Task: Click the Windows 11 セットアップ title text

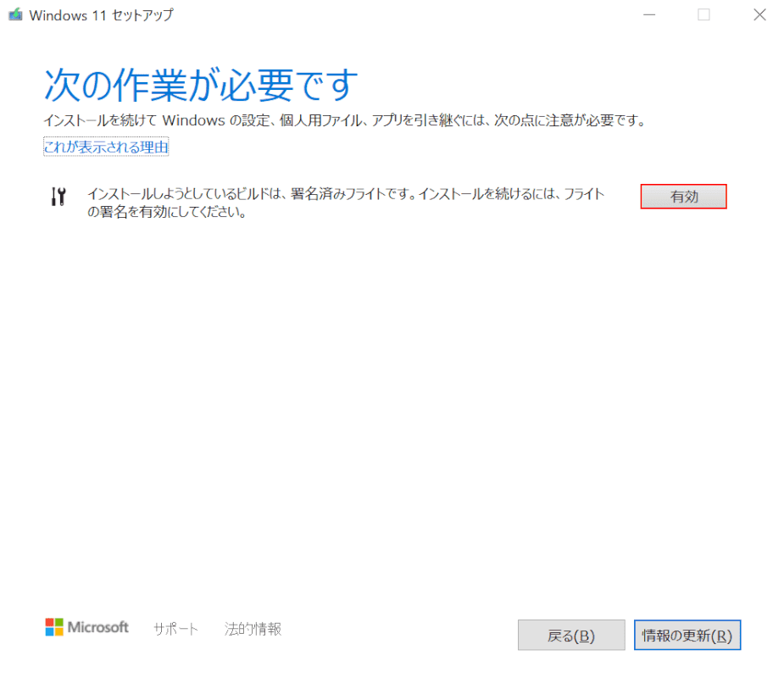Action: [x=100, y=15]
